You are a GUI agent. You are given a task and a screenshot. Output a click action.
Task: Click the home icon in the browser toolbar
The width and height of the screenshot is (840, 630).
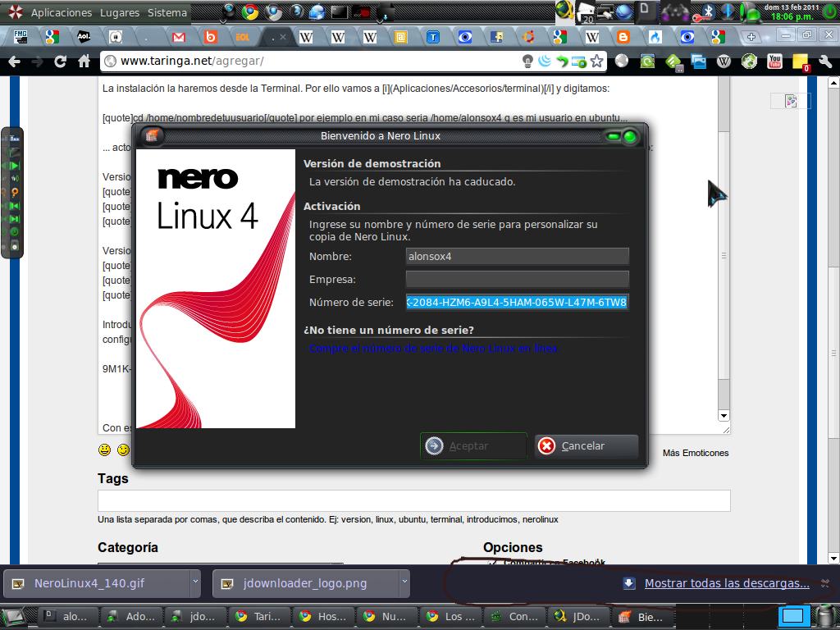82,62
